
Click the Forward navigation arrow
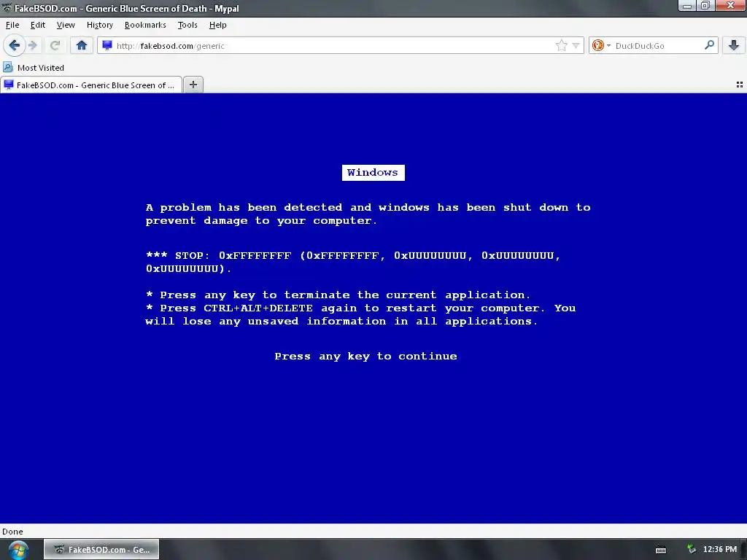click(33, 46)
